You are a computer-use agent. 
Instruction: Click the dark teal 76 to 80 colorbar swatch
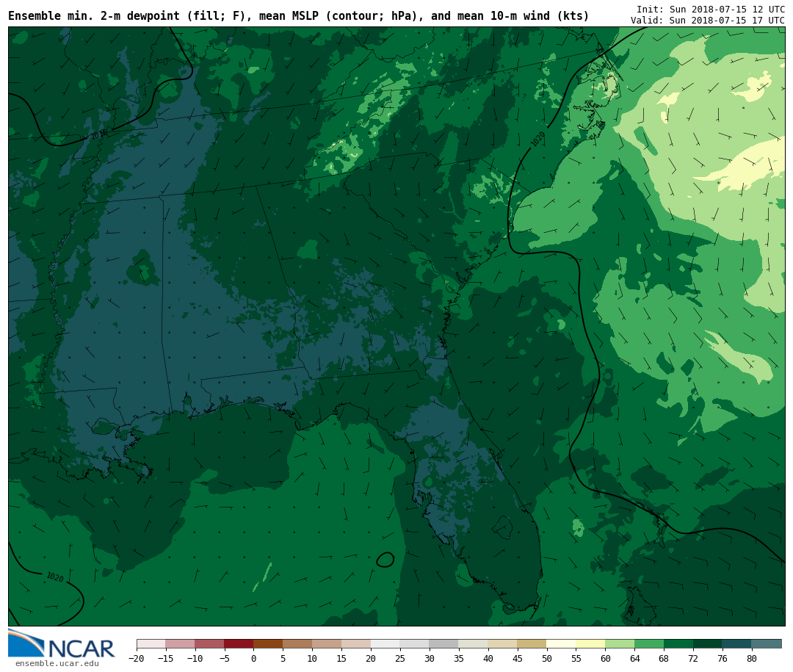(737, 643)
